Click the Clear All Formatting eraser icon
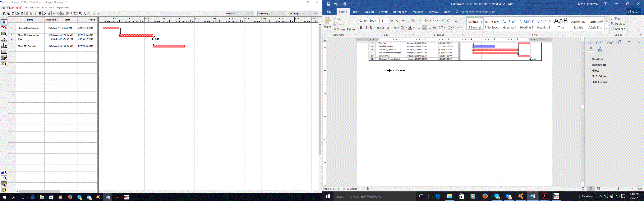Screen dimensions: 644x201 (x=413, y=21)
